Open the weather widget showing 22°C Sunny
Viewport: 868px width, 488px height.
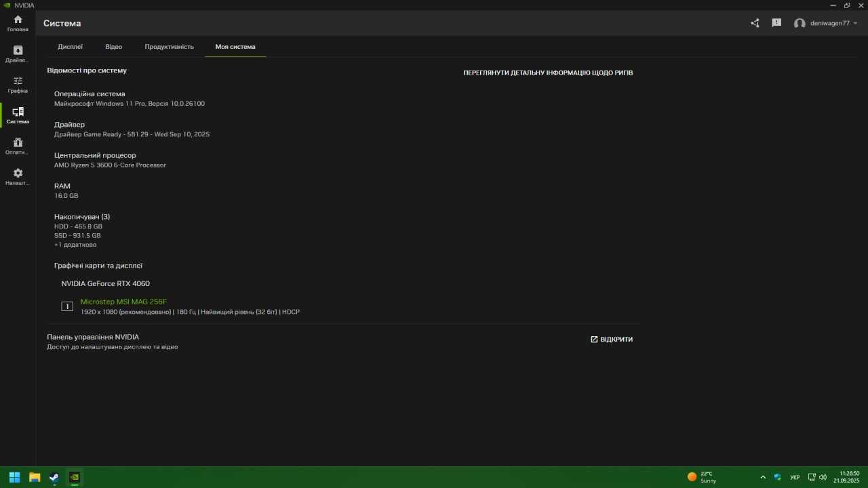(703, 477)
